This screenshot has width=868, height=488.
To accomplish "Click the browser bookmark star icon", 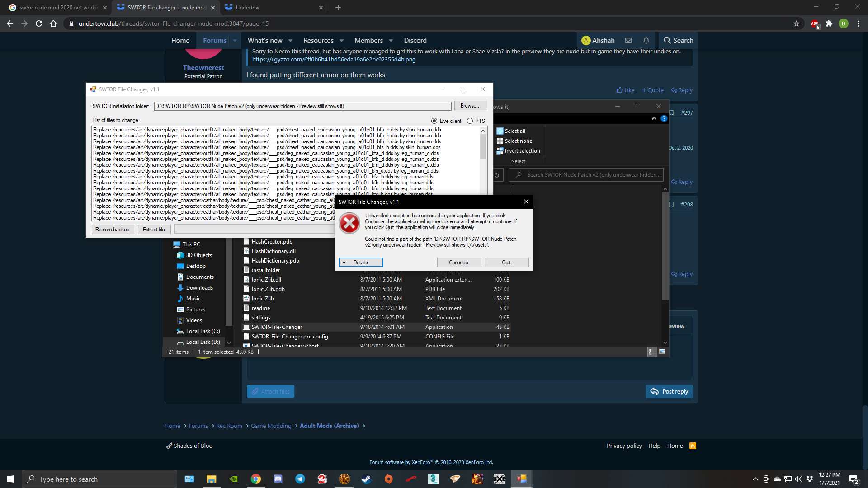I will tap(797, 23).
